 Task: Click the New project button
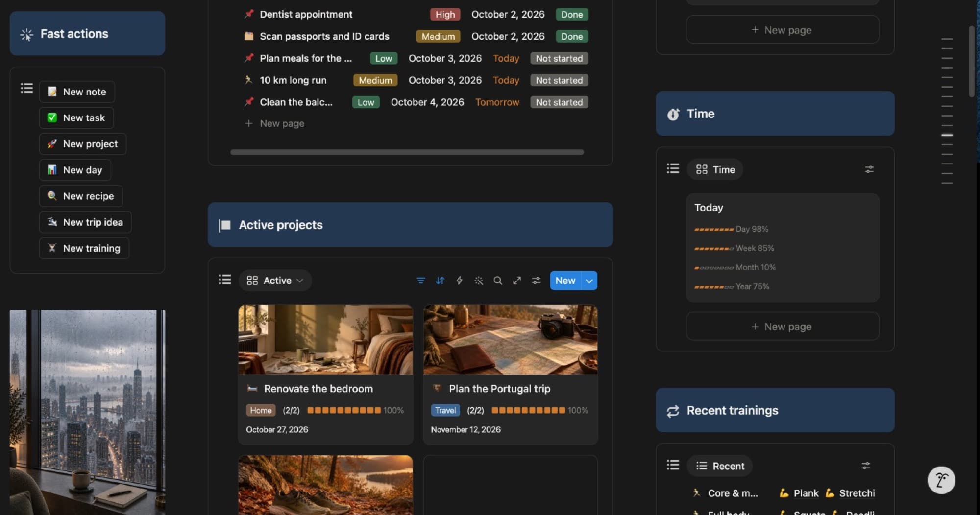click(83, 144)
